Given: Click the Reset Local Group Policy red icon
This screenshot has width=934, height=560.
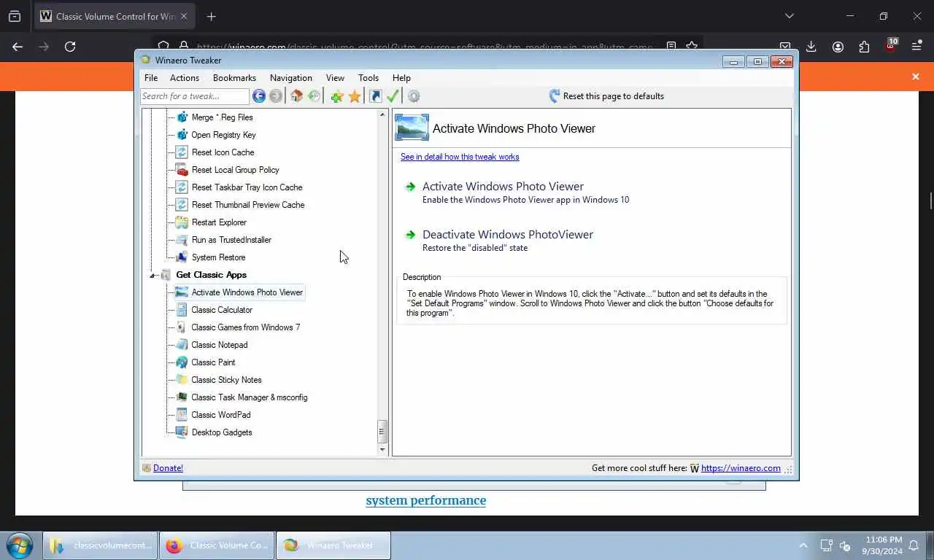Looking at the screenshot, I should [182, 170].
